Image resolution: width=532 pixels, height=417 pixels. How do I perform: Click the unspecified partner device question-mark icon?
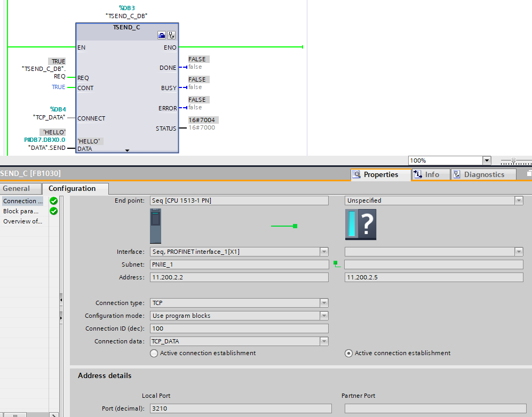click(x=361, y=224)
